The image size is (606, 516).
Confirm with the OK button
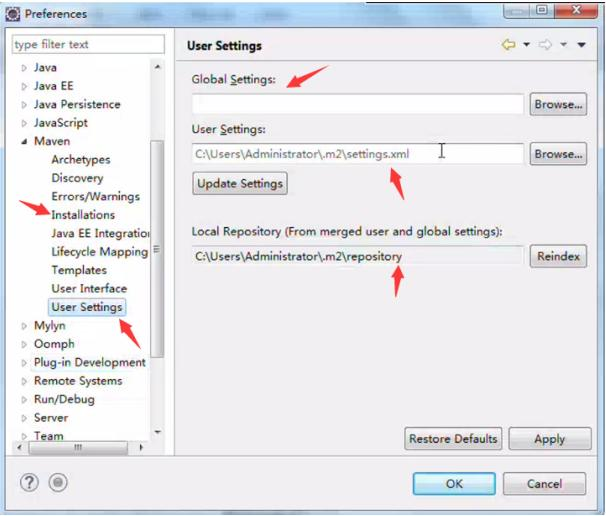tap(454, 484)
